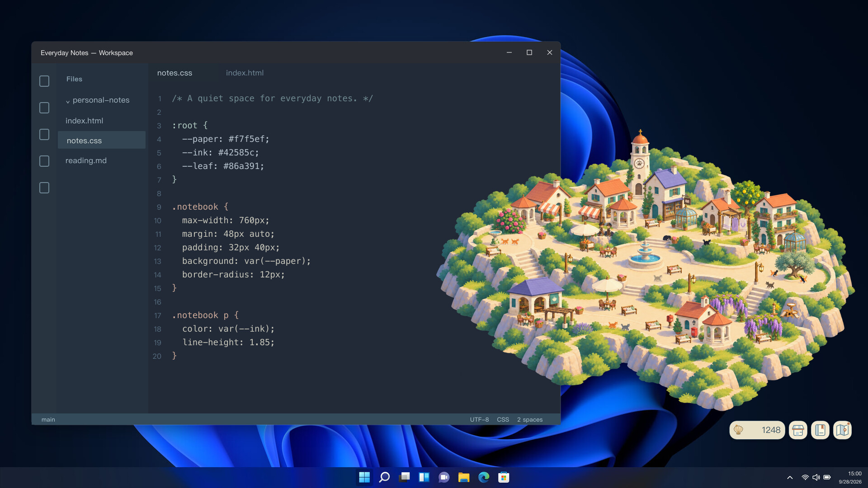Click the activity bar icon beside the Files heading
The height and width of the screenshot is (488, 868).
tap(44, 81)
